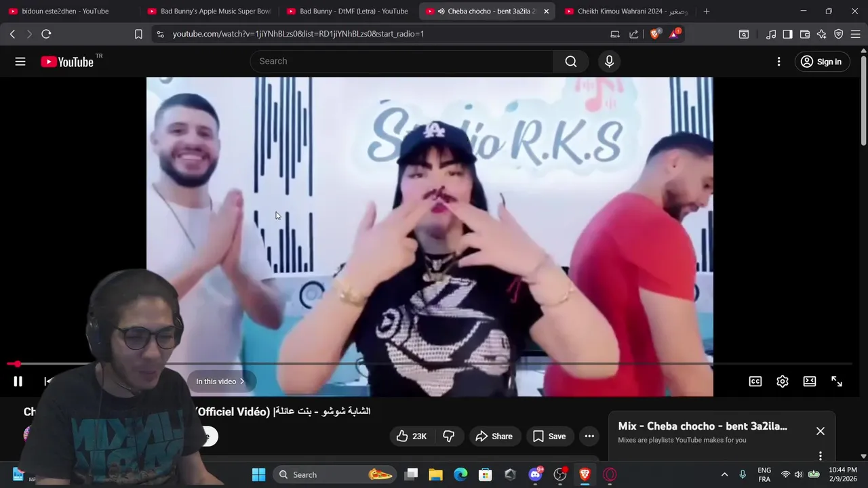Show hidden system tray icons
This screenshot has width=868, height=488.
724,474
